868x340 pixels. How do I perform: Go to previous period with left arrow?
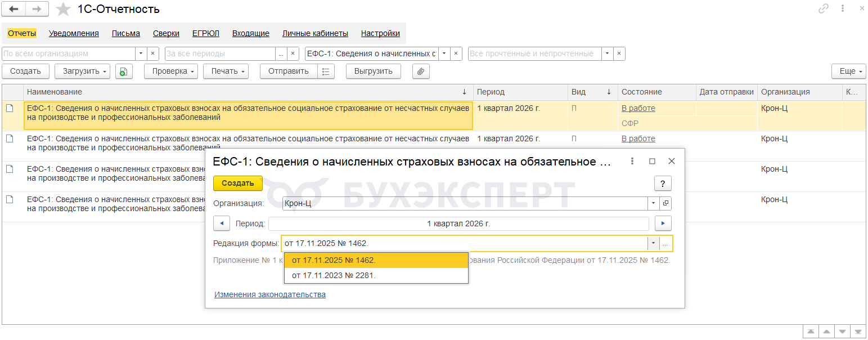point(222,223)
